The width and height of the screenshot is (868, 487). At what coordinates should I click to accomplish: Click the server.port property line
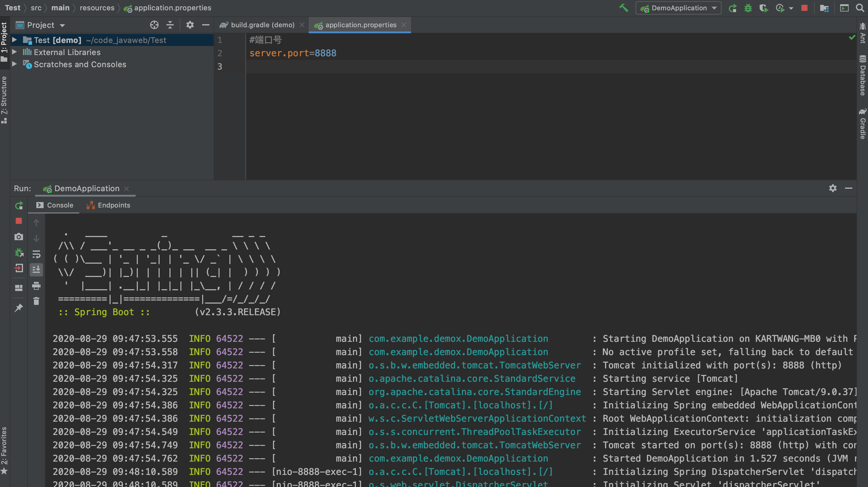pyautogui.click(x=293, y=53)
